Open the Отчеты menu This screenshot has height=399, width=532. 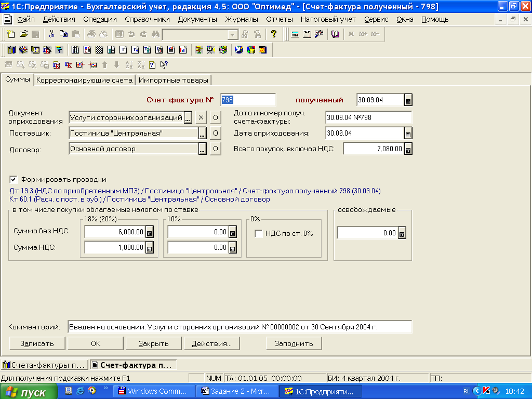pyautogui.click(x=279, y=19)
